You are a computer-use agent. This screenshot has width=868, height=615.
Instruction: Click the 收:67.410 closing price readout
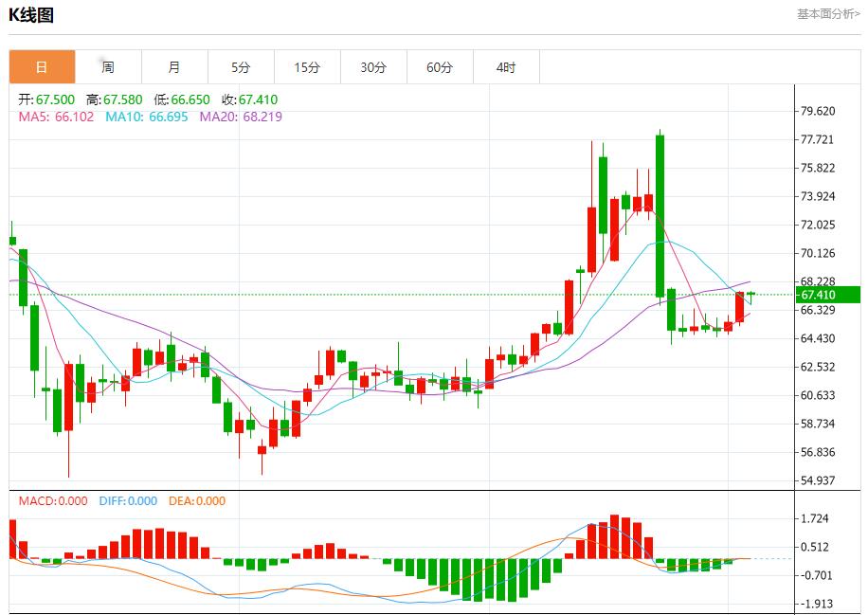(x=249, y=99)
